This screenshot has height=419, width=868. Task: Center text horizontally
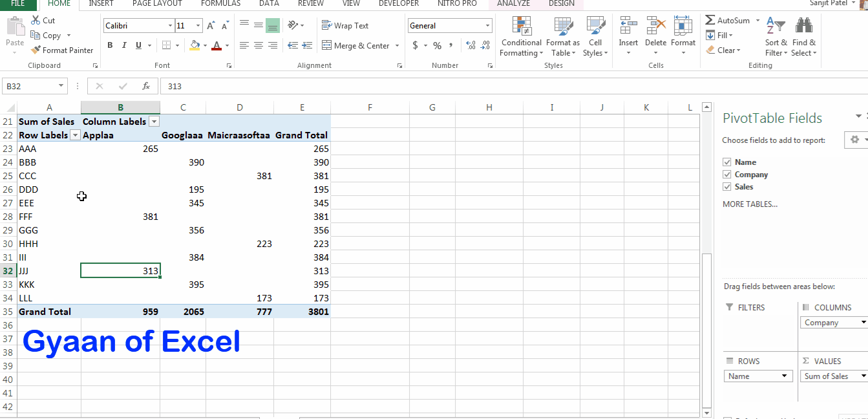[259, 45]
